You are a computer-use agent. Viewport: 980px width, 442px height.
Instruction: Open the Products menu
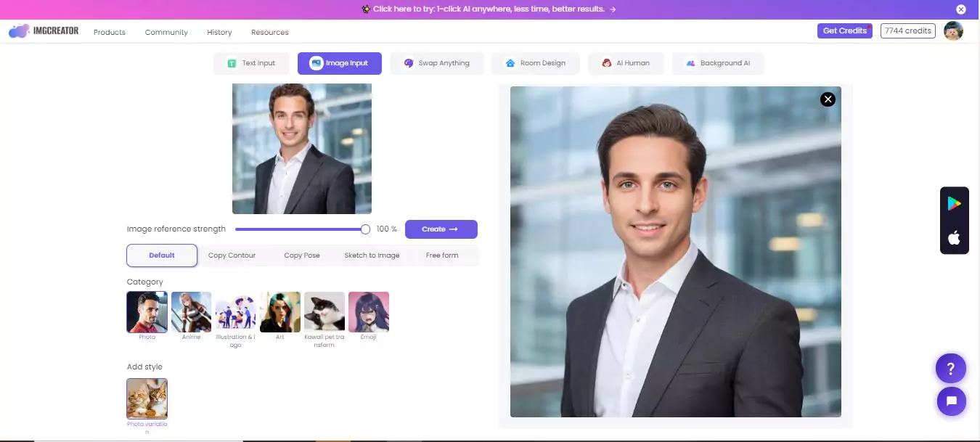tap(110, 32)
